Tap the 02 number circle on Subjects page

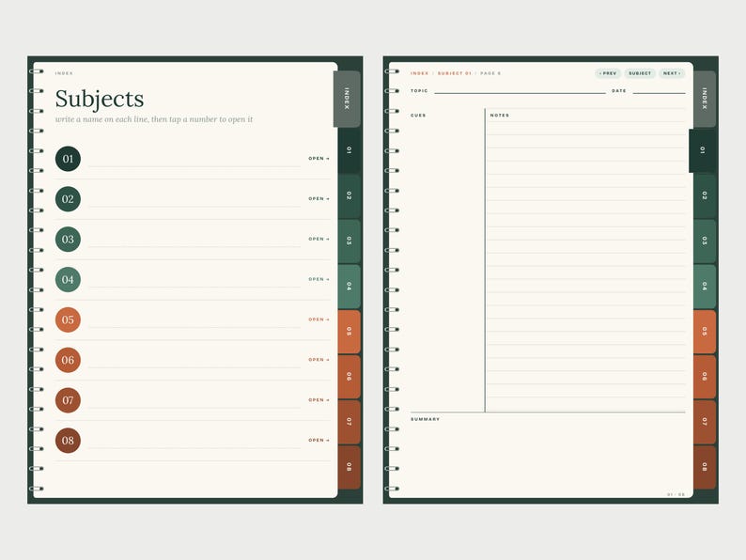click(x=68, y=199)
